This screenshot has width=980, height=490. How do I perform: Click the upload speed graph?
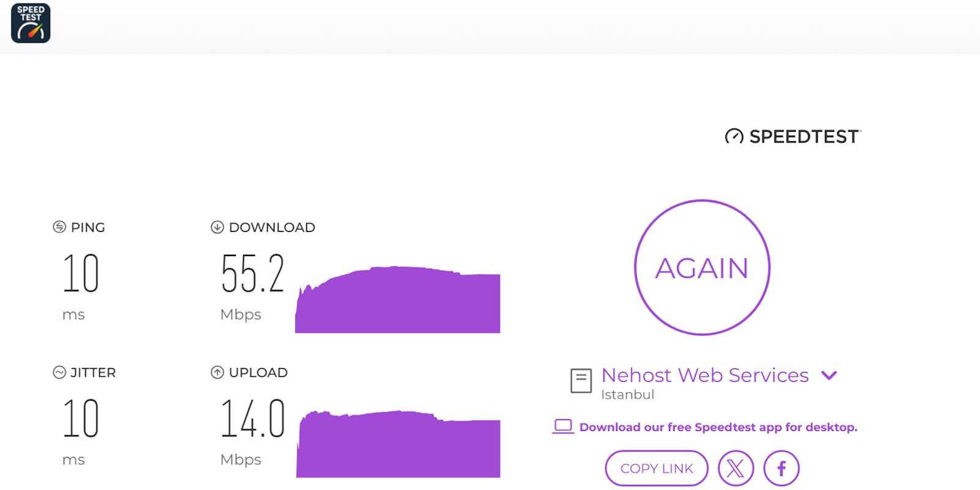coord(398,447)
